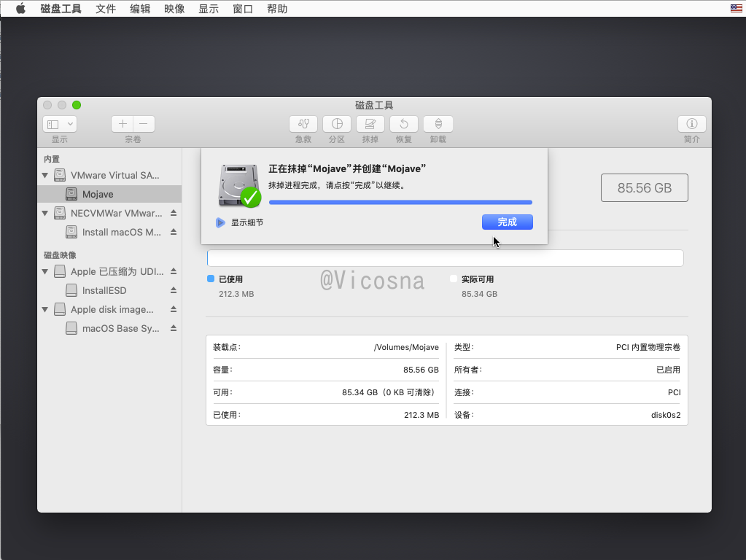Click the add volume plus button
The height and width of the screenshot is (560, 746).
[x=123, y=124]
